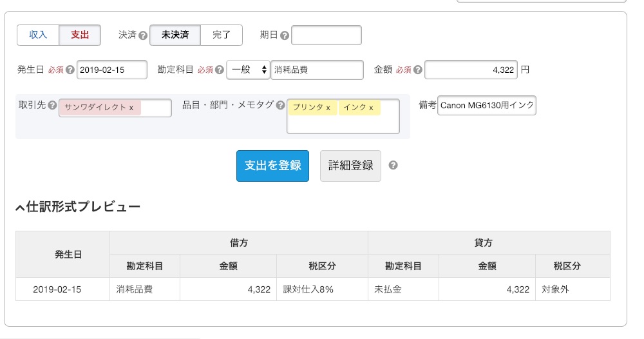Click help icon next to 取引先
The height and width of the screenshot is (339, 644).
(x=52, y=105)
